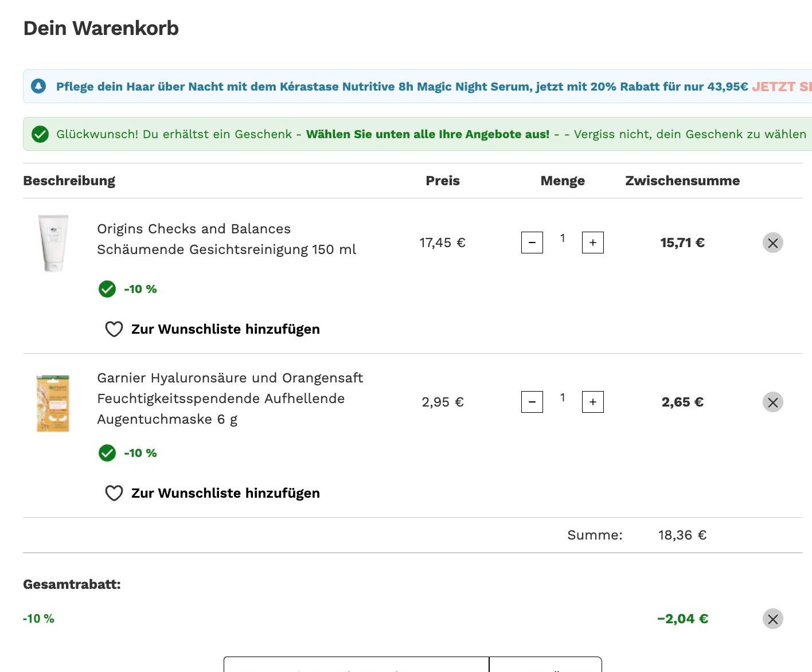Viewport: 812px width, 672px height.
Task: Click the Origins tube product thumbnail
Action: (x=53, y=243)
